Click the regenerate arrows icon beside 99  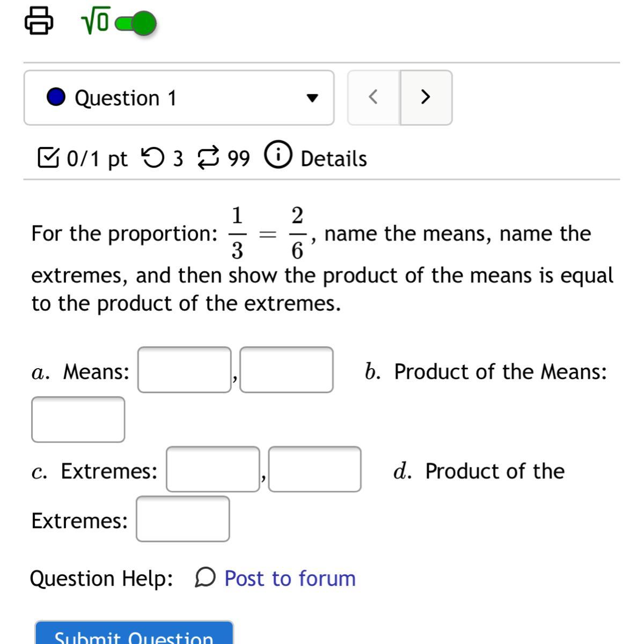pos(209,158)
